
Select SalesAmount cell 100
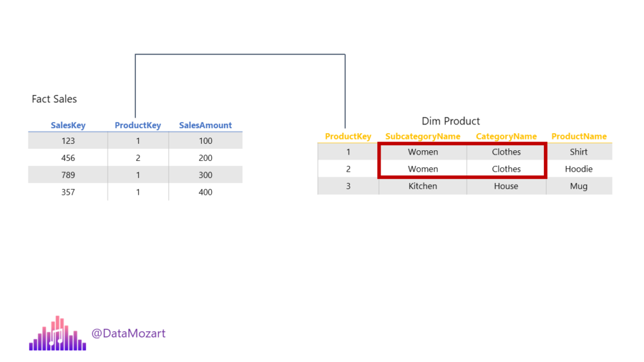point(206,141)
